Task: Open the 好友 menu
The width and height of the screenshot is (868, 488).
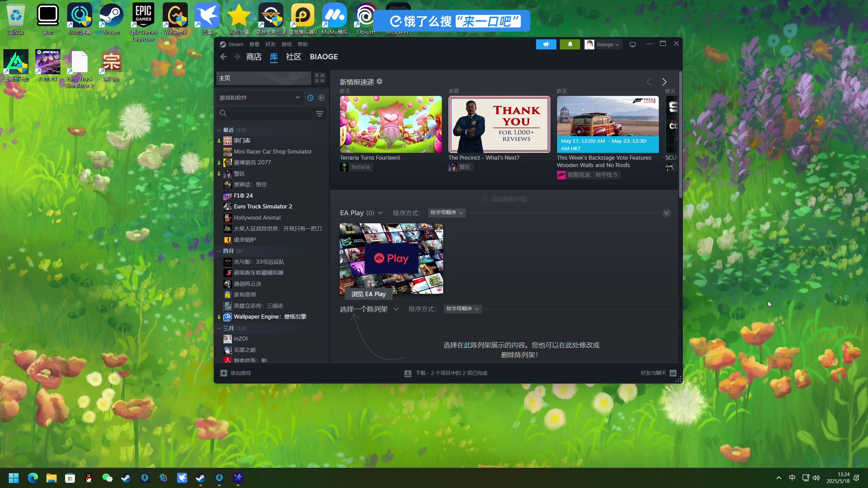Action: tap(270, 44)
